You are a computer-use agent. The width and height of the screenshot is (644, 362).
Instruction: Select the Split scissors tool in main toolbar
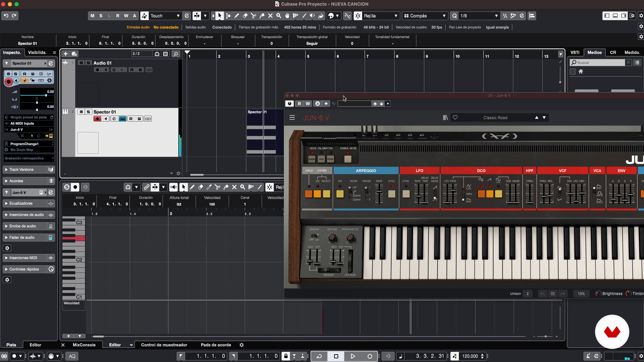pos(254,16)
